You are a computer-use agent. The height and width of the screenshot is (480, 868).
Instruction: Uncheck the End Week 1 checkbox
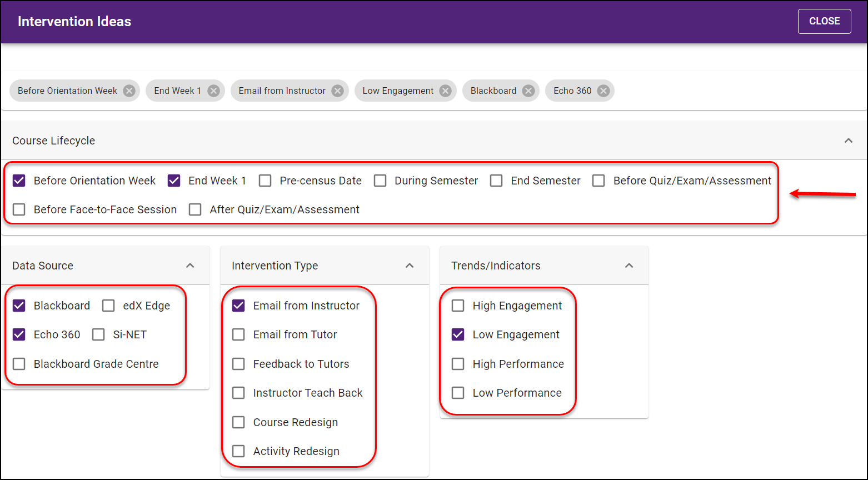[x=174, y=181]
